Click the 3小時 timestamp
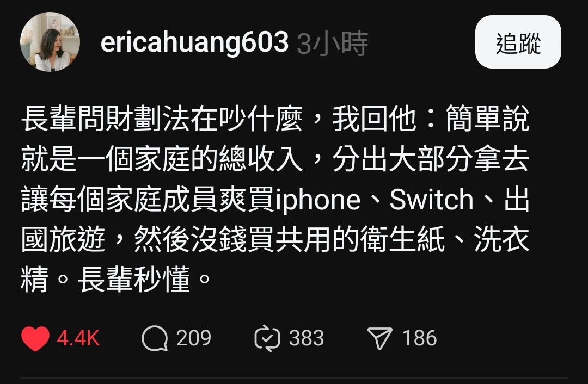This screenshot has height=384, width=588. [x=332, y=44]
